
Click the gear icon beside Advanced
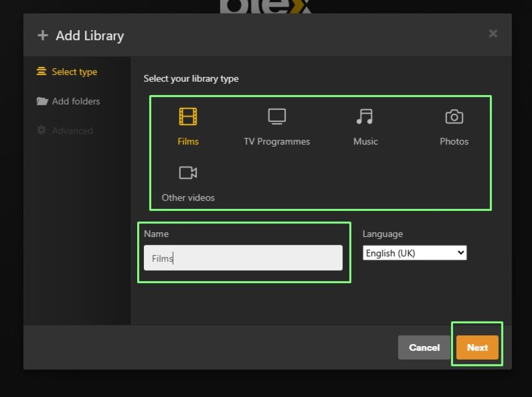42,131
